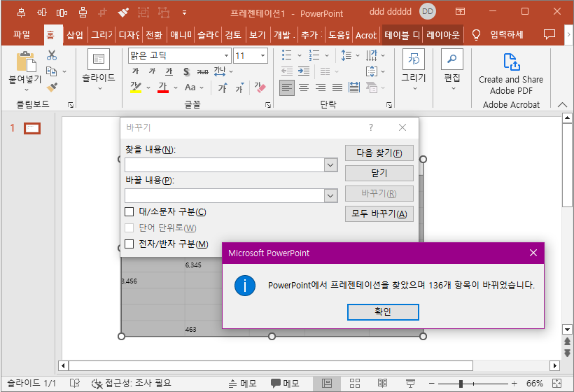
Task: Open accessibility check 접근성: 조사 필요
Action: pos(132,383)
